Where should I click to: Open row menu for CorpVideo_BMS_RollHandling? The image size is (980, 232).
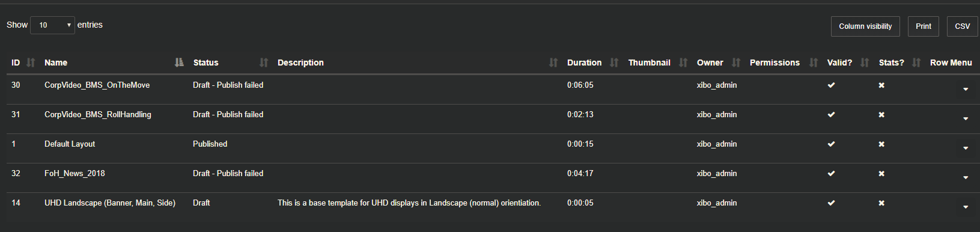(x=966, y=118)
